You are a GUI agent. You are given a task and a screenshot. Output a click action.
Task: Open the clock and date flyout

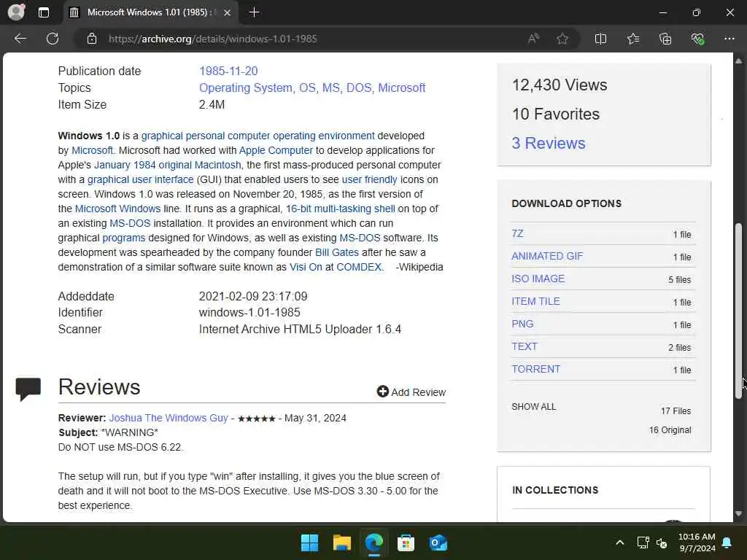coord(697,542)
